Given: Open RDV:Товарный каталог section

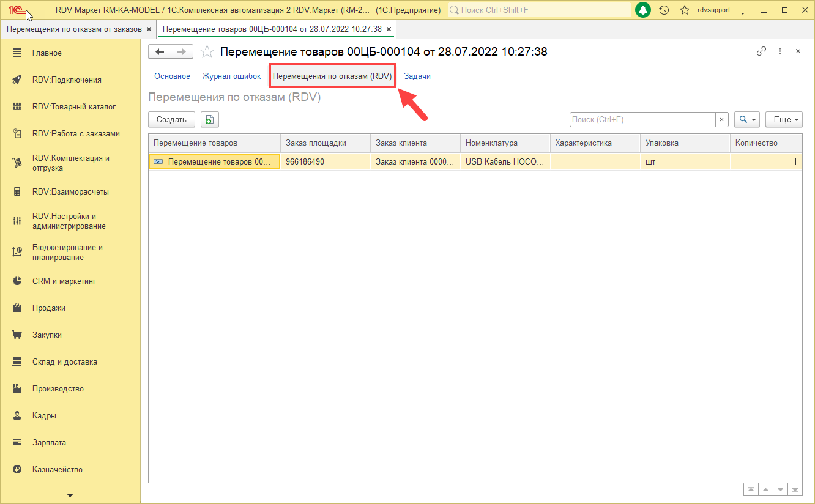Looking at the screenshot, I should click(73, 106).
